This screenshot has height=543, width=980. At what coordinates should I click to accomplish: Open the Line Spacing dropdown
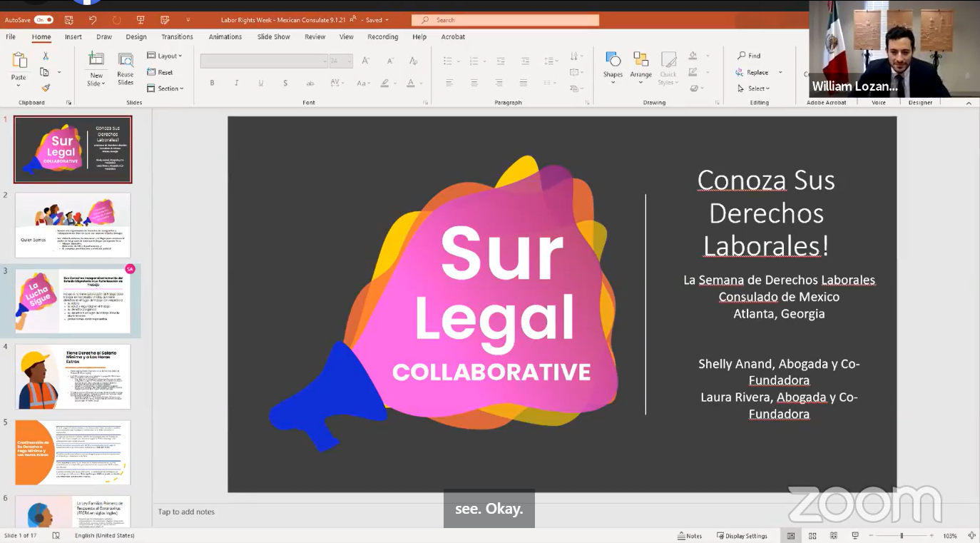550,61
